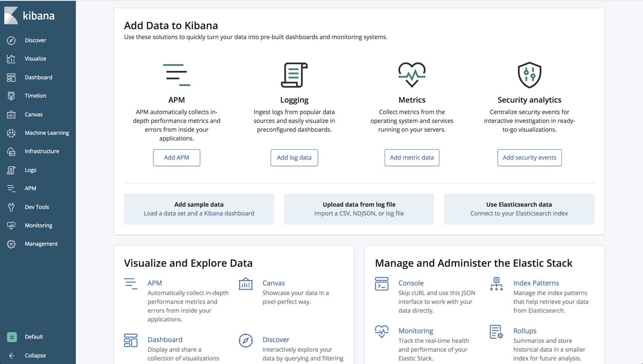Open APM link under Visualize and Explore
643x364 pixels.
coord(155,283)
